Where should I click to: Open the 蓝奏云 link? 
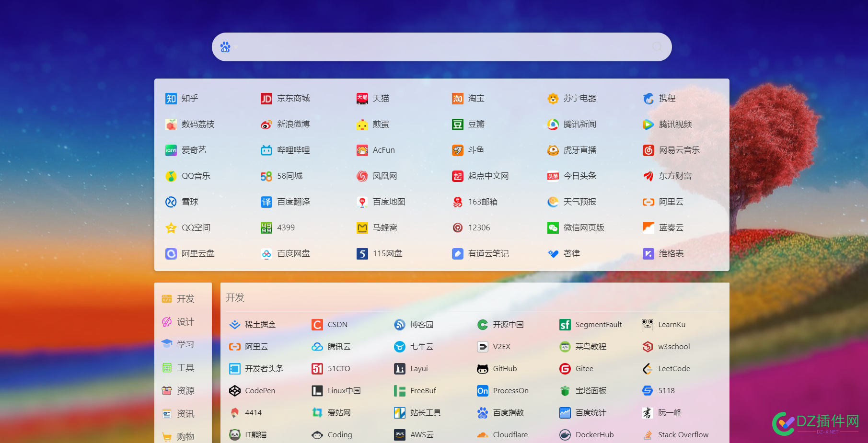pos(663,228)
